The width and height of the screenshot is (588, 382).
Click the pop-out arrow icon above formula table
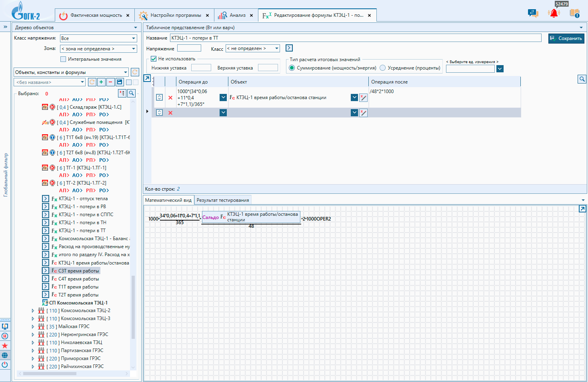click(147, 78)
